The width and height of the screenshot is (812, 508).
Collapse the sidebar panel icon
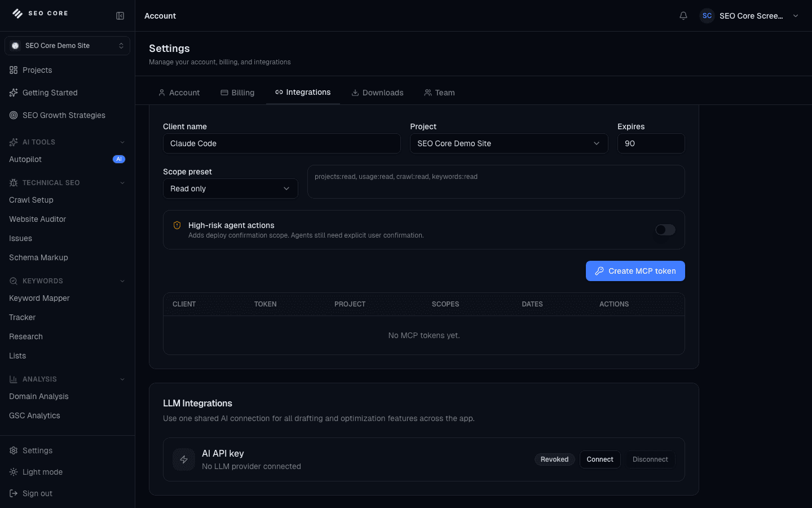point(120,16)
